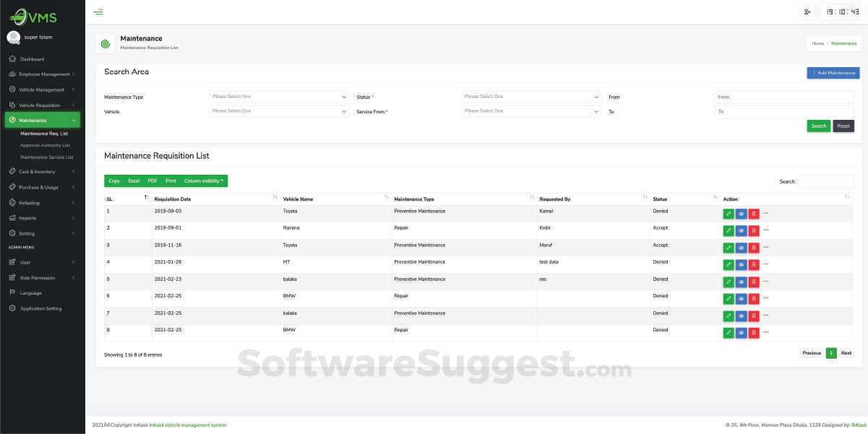Open the bdtask vehicle management system footer link
Image resolution: width=868 pixels, height=434 pixels.
tap(186, 425)
